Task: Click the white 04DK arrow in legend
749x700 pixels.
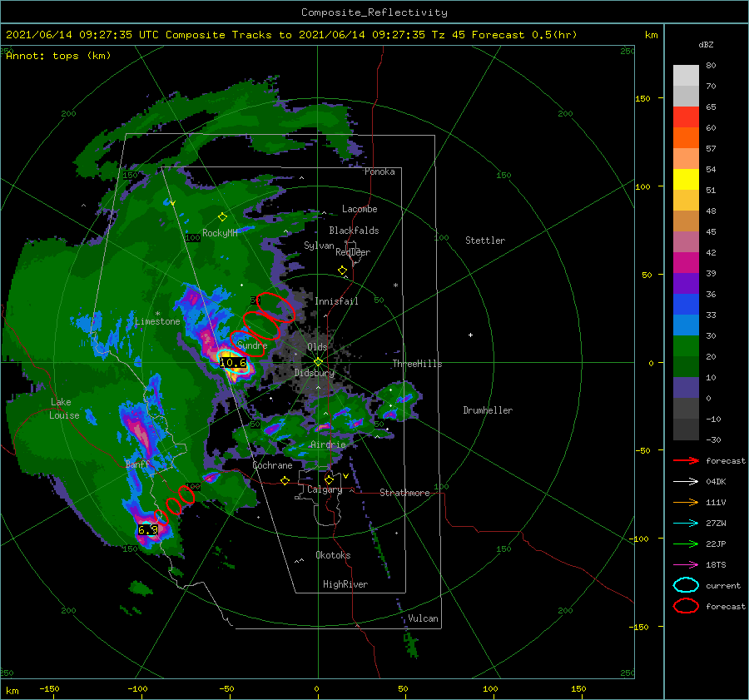Action: [686, 481]
